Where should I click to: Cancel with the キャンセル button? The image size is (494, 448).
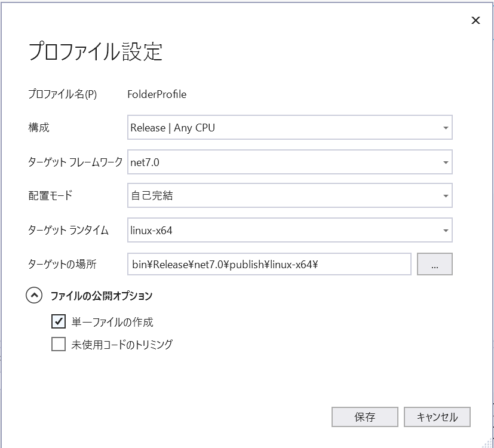[x=437, y=417]
